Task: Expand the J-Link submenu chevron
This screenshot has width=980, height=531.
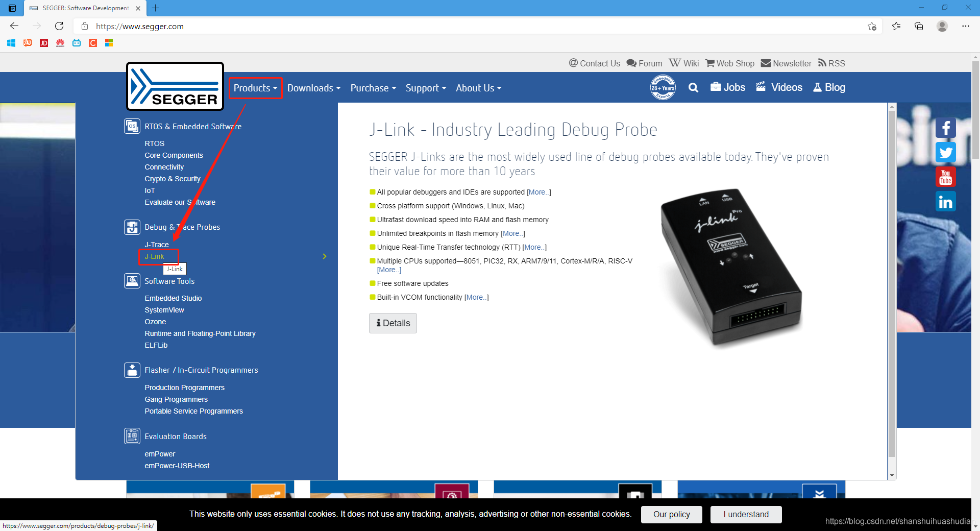Action: point(325,256)
